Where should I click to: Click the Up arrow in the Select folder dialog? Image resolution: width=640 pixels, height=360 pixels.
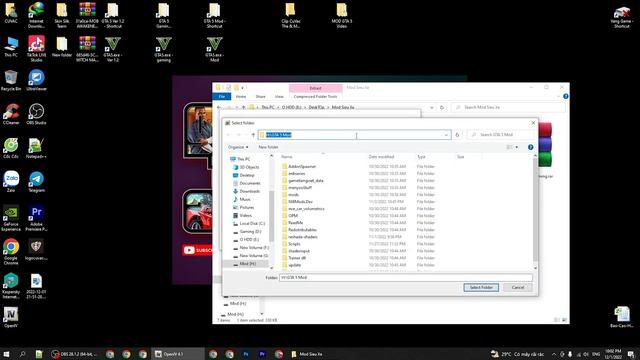pyautogui.click(x=253, y=135)
